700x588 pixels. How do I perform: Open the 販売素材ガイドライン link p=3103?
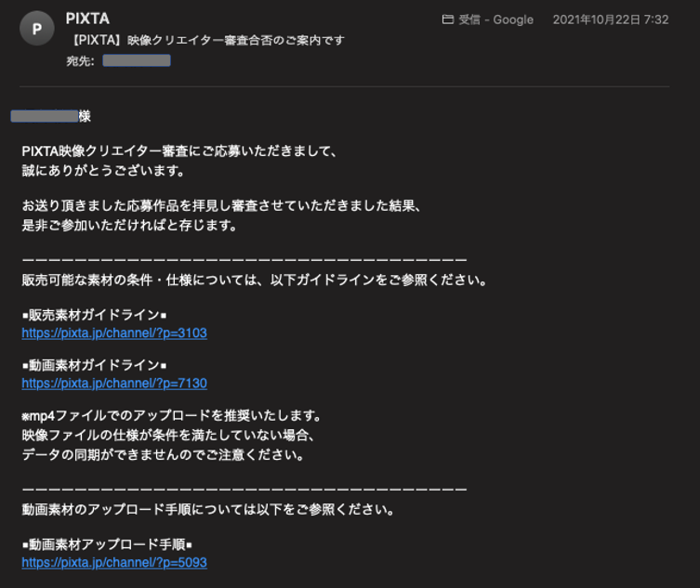point(114,333)
